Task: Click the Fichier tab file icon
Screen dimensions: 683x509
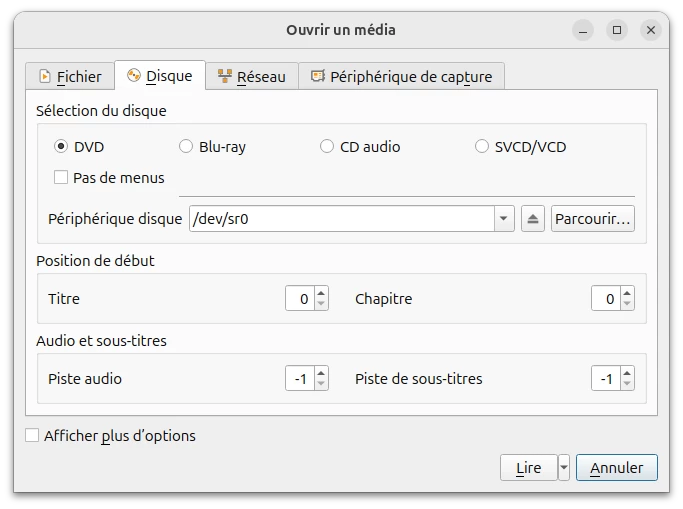Action: pos(44,76)
